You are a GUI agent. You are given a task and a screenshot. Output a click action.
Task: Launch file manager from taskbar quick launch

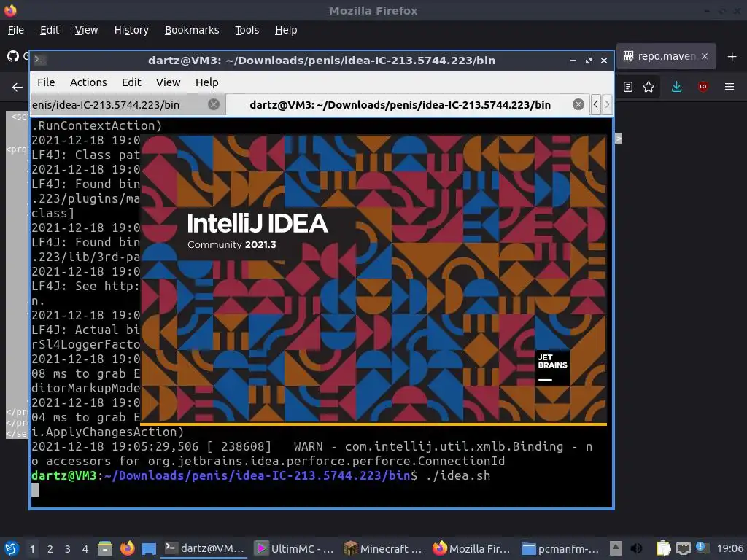[x=105, y=548]
